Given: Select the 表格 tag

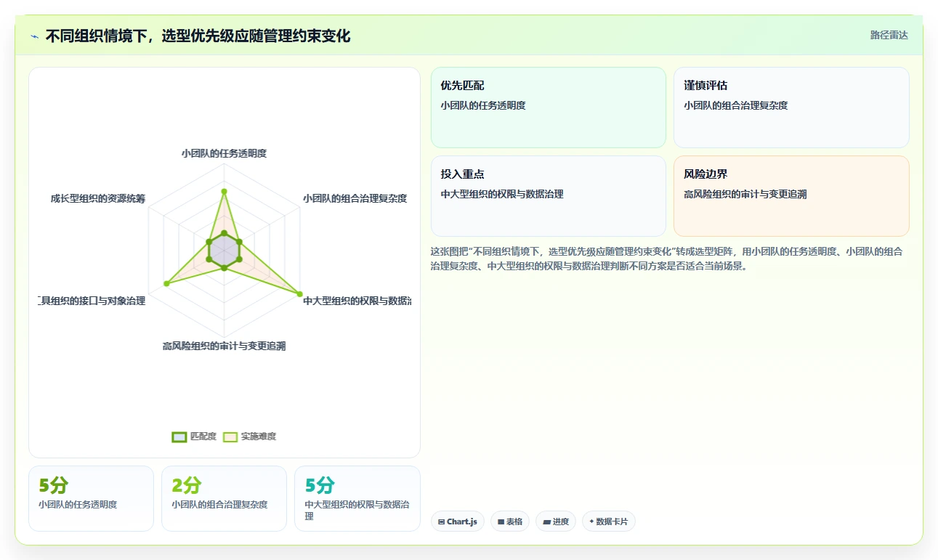Looking at the screenshot, I should coord(510,522).
